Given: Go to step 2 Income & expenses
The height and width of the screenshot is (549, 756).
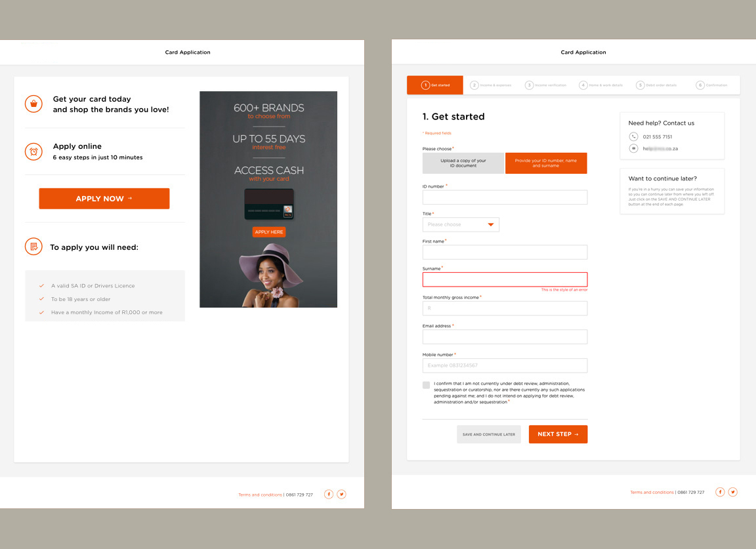Looking at the screenshot, I should click(490, 85).
